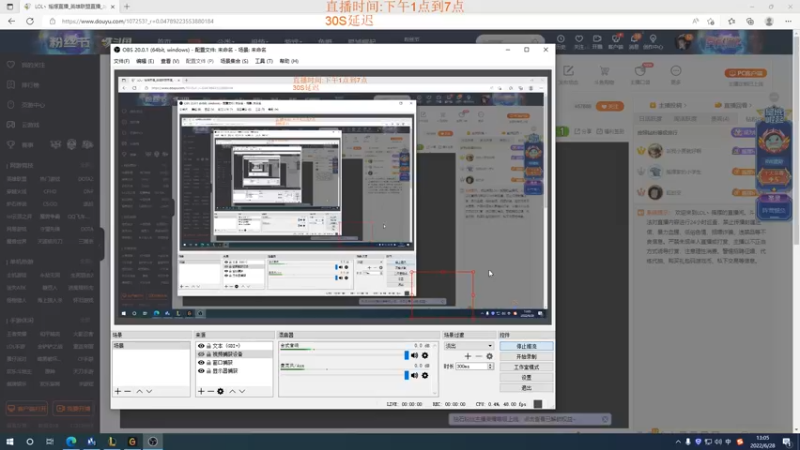
Task: Open 台式音响 audio settings gear
Action: tap(424, 356)
